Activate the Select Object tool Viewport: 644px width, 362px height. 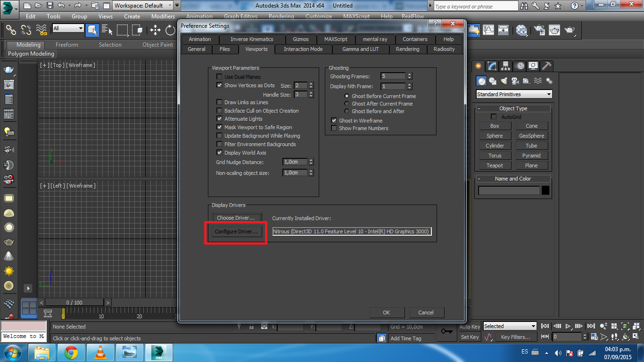click(92, 30)
